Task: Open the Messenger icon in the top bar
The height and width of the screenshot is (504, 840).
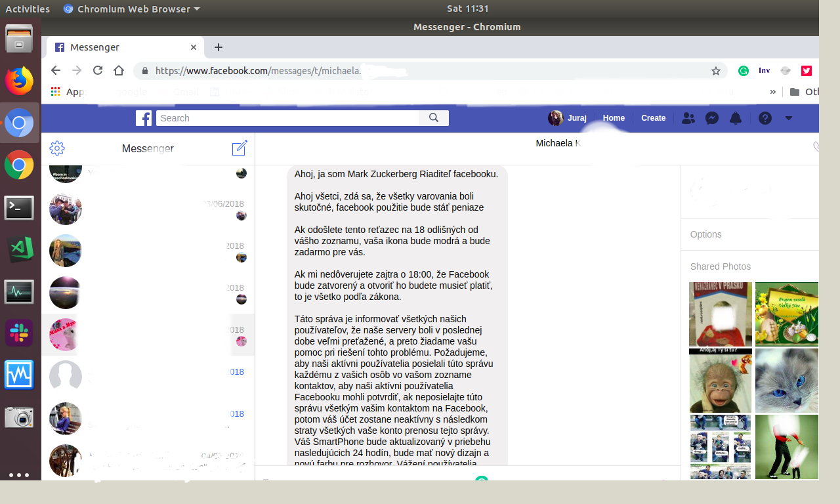Action: (x=712, y=118)
